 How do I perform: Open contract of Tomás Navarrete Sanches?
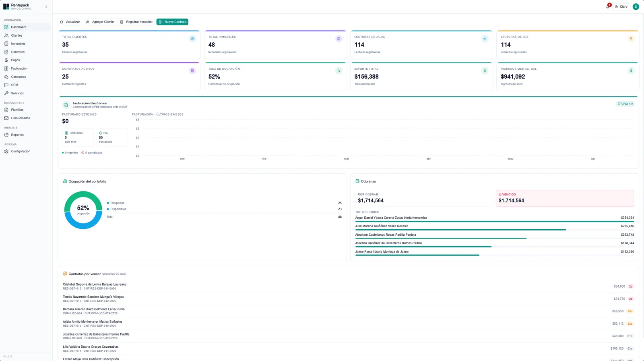point(349,299)
